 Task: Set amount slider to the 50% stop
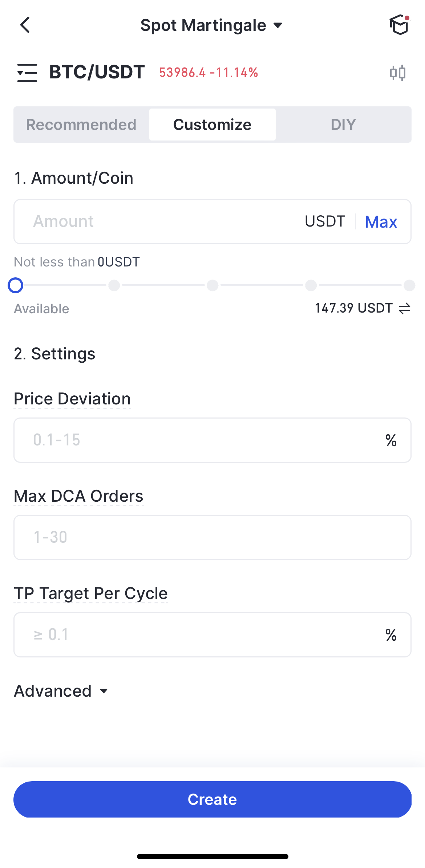212,285
